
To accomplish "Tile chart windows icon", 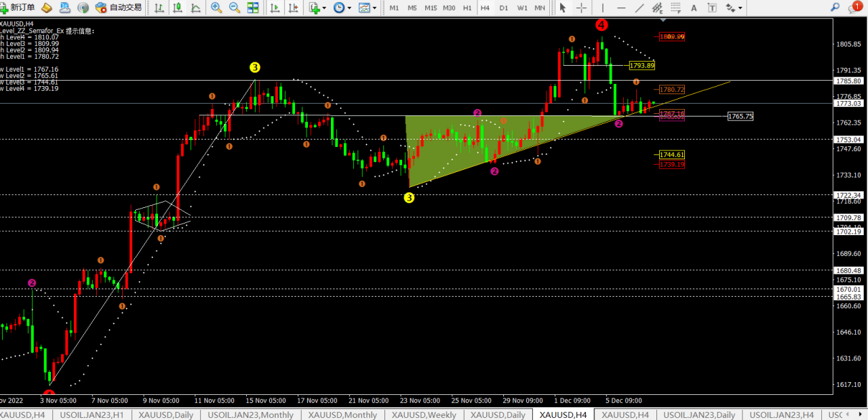I will pos(253,8).
